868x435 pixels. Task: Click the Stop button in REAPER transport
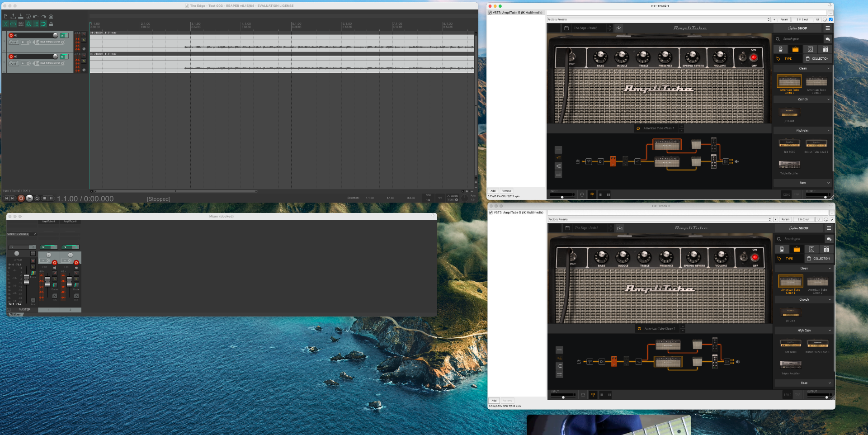point(44,198)
